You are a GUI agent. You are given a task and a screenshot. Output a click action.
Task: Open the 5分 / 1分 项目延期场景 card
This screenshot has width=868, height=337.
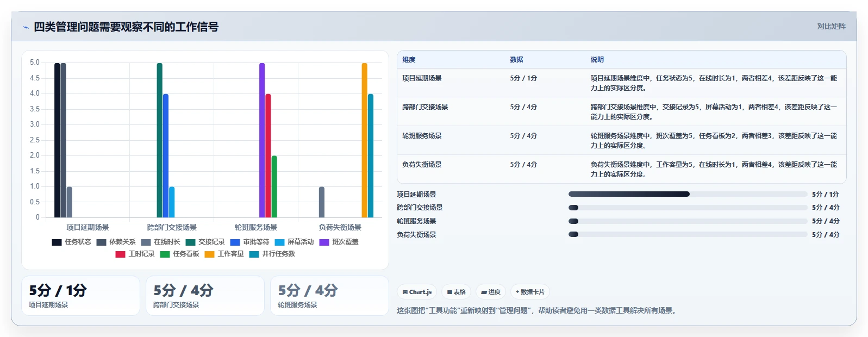pos(80,296)
